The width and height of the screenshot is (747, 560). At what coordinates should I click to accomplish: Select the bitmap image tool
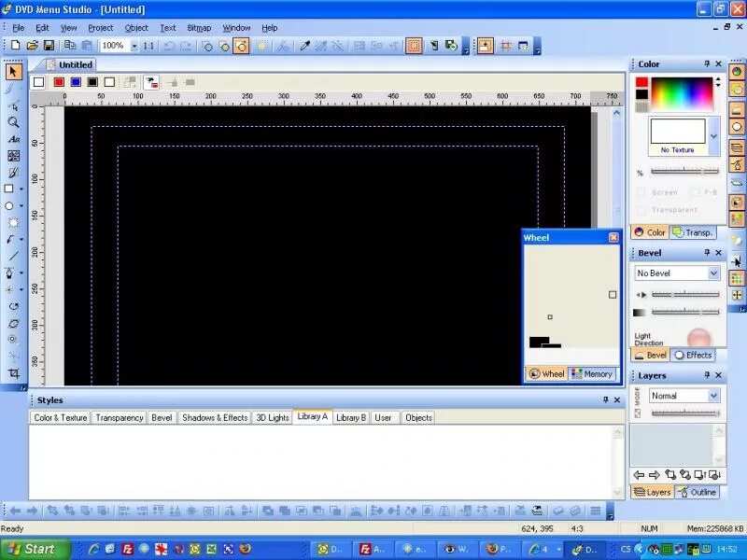tap(13, 156)
